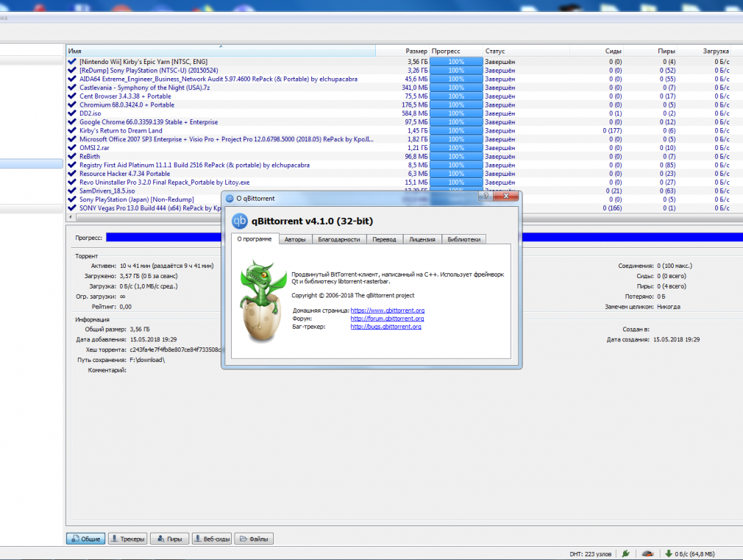Select the Общие details tab
Viewport: 743px width, 560px height.
pos(86,539)
